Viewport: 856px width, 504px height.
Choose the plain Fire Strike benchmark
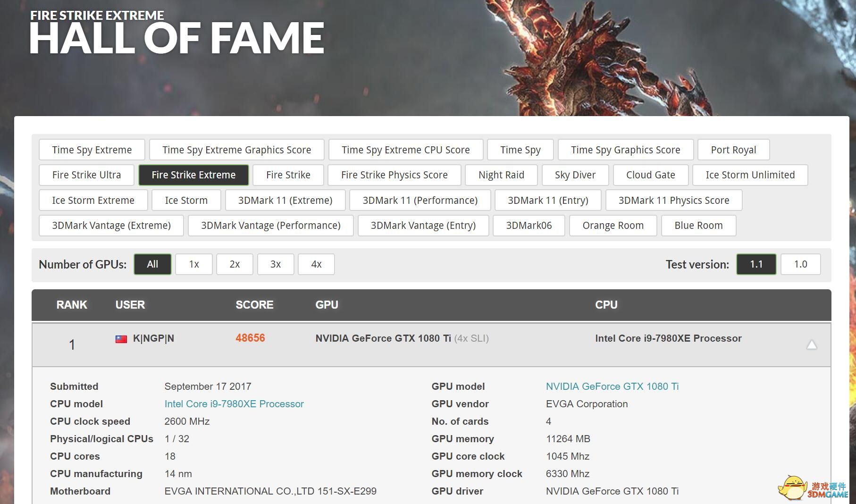click(x=288, y=175)
